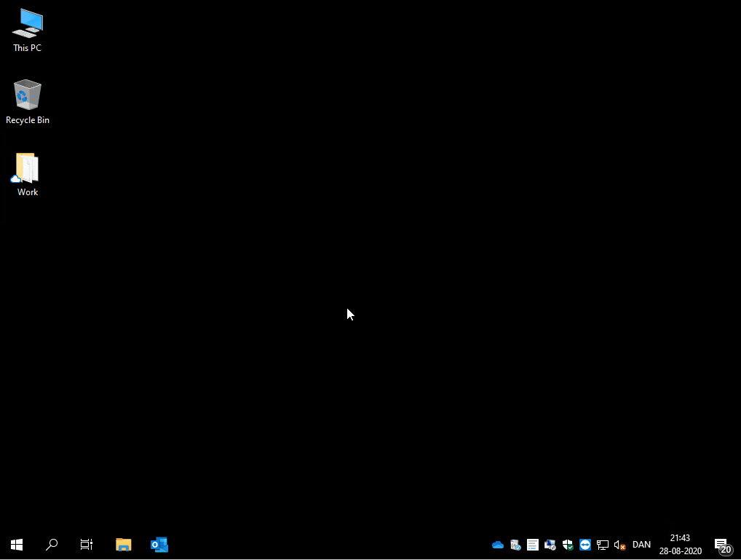Open tray icon with blue checkmark badge
This screenshot has width=741, height=560.
515,545
